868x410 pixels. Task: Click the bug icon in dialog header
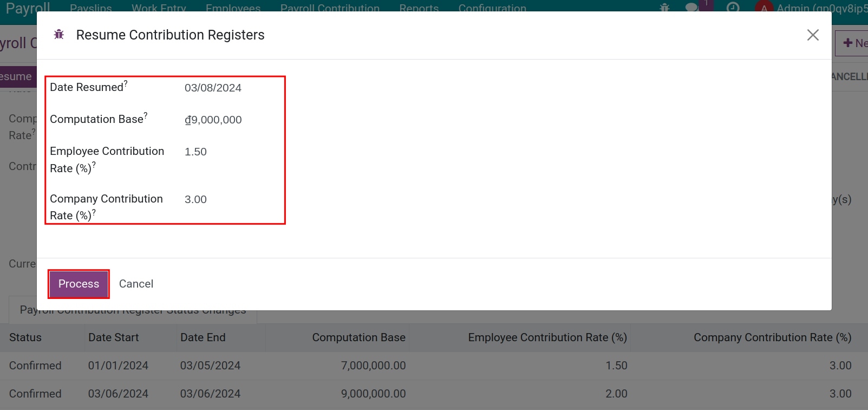(59, 35)
